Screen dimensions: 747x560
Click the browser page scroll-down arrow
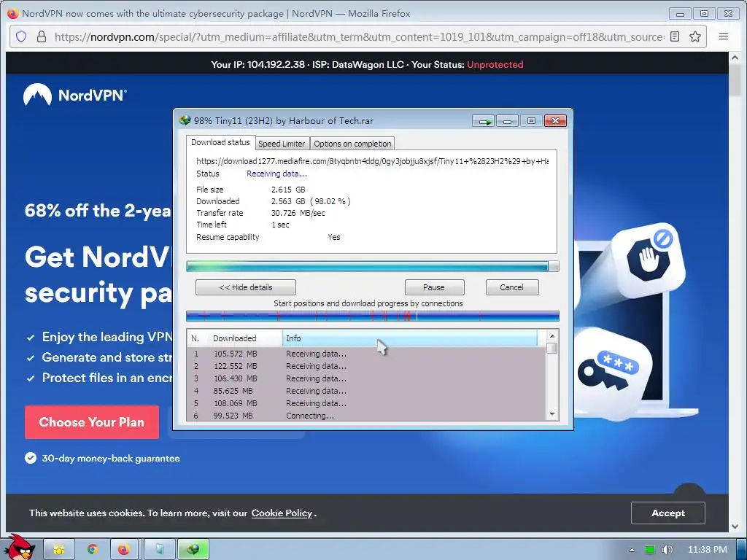735,526
